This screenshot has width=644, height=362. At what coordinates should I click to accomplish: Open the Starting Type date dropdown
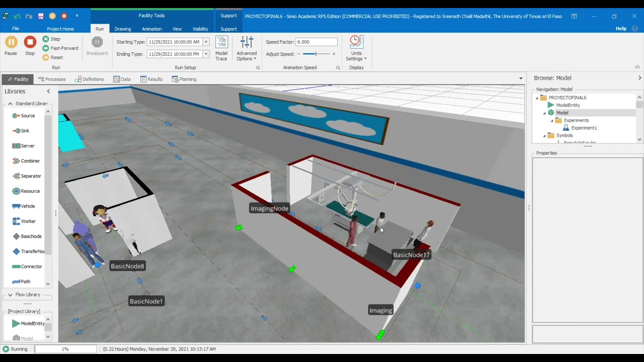click(x=206, y=42)
